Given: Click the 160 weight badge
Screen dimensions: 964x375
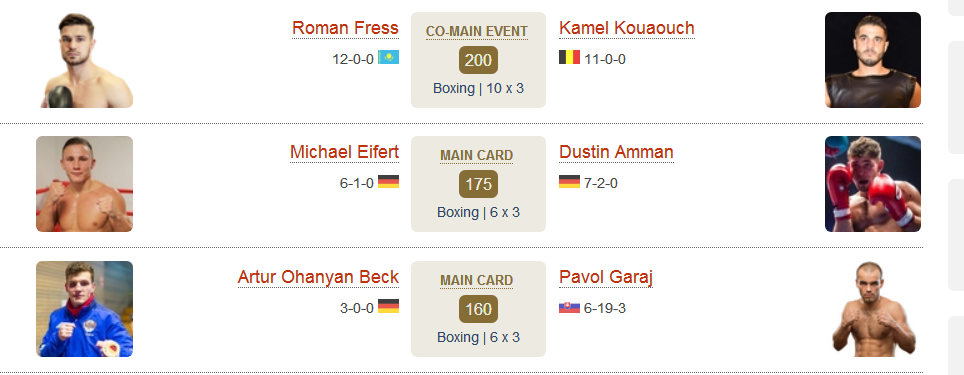Looking at the screenshot, I should point(478,309).
